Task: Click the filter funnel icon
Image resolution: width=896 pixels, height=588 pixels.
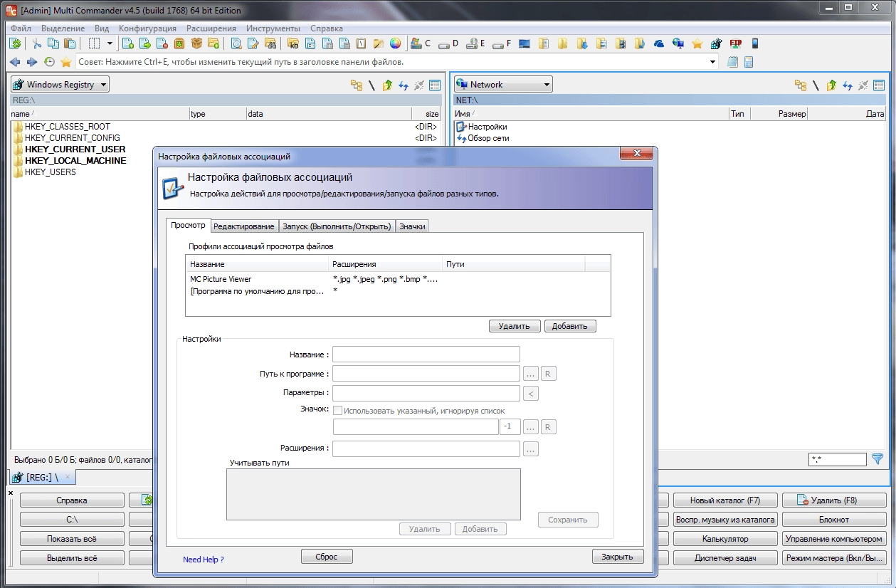Action: tap(877, 459)
